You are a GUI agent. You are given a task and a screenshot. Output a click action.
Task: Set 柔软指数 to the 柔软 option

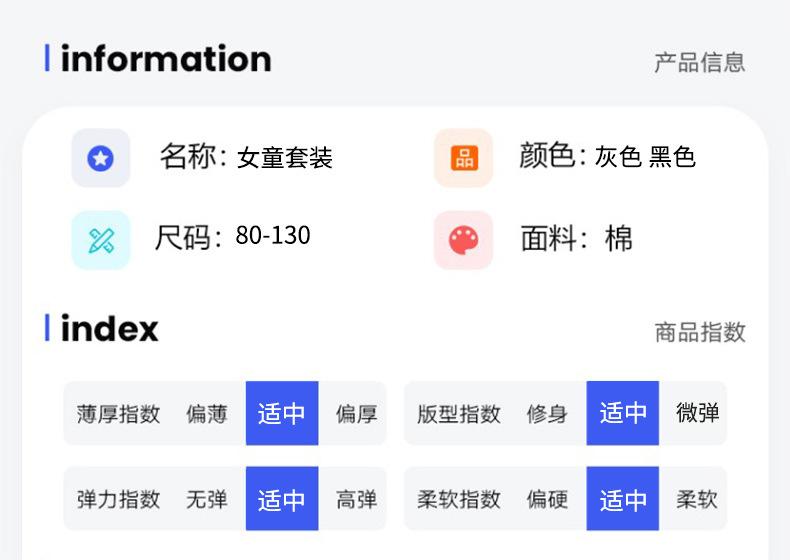pos(697,499)
